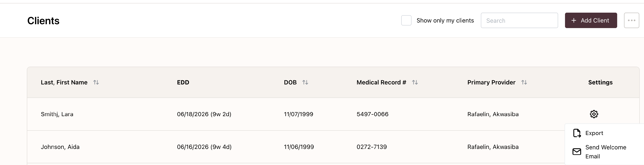The image size is (644, 165).
Task: Sort by Medical Record # arrows
Action: tap(415, 82)
